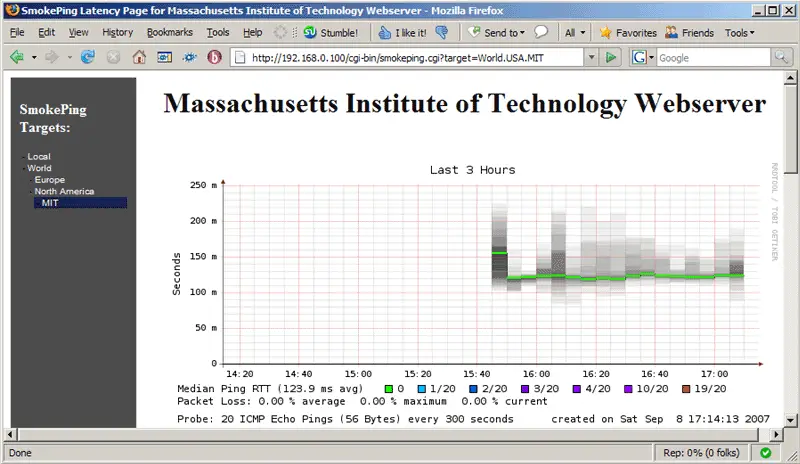Click the screen-like toolbar icon next to Home
This screenshot has width=800, height=464.
[164, 57]
